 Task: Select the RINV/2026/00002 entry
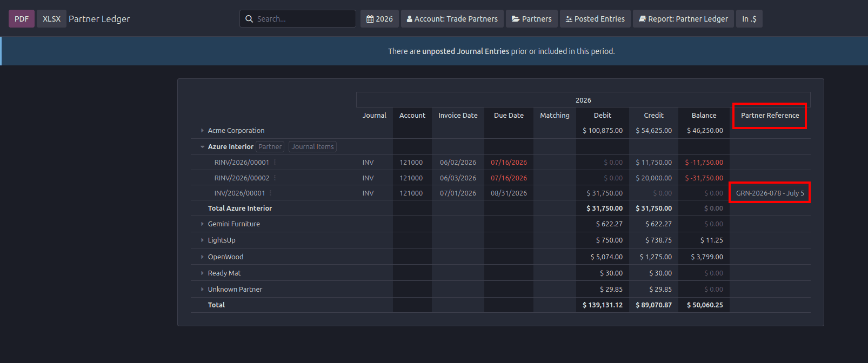(242, 178)
